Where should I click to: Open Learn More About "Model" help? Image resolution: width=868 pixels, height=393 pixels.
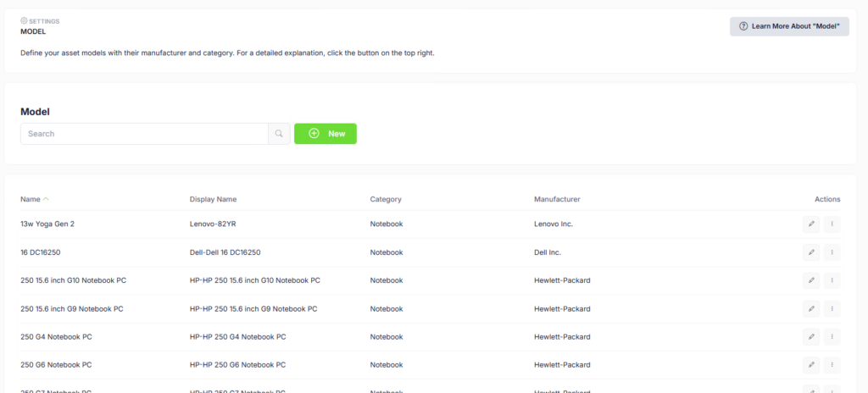pyautogui.click(x=789, y=26)
